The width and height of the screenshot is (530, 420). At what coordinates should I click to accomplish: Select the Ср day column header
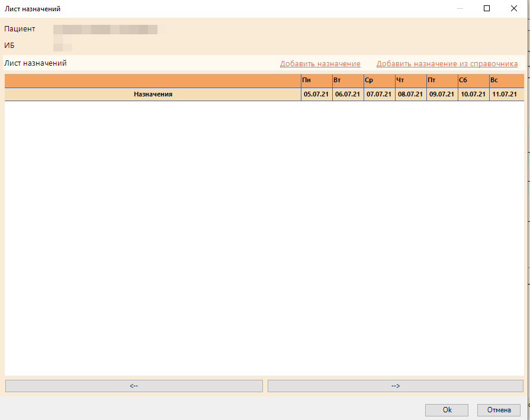379,80
